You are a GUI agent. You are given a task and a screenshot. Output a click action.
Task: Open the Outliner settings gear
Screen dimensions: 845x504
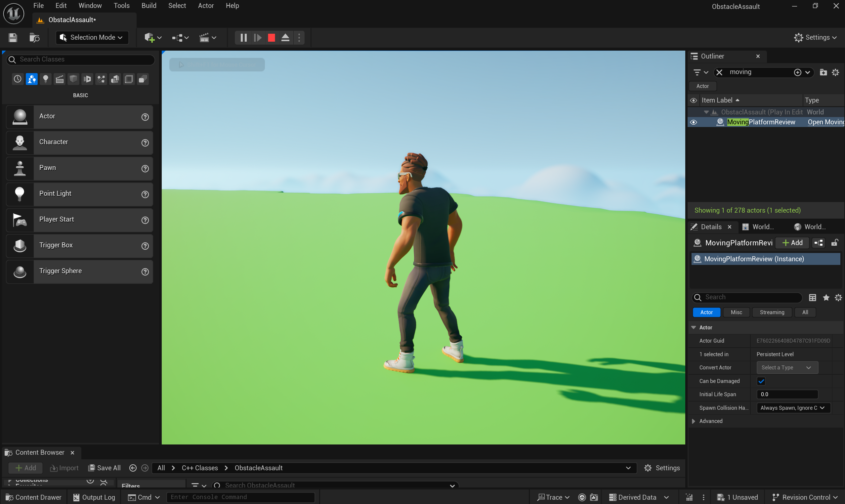(835, 72)
